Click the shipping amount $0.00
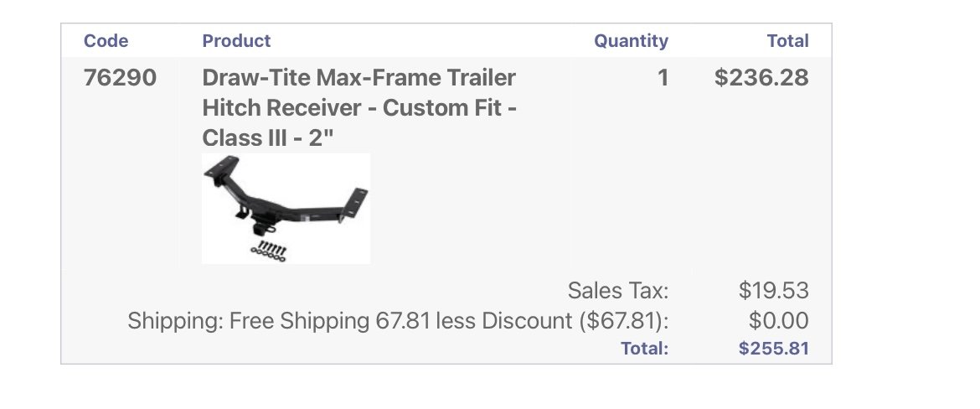 (x=779, y=321)
